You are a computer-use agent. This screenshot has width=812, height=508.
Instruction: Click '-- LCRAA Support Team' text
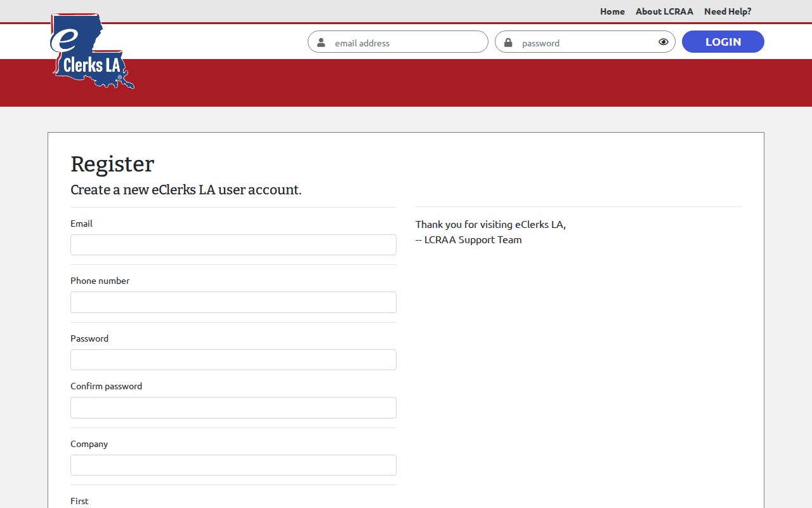tap(469, 239)
